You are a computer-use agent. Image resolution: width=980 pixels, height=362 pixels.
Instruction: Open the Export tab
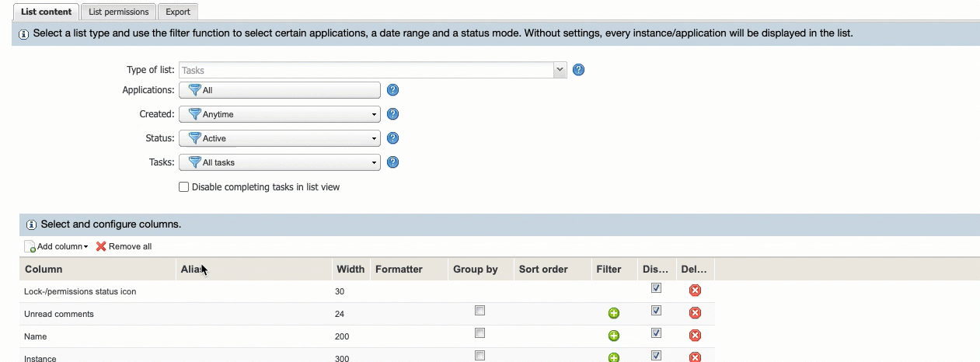click(x=178, y=12)
